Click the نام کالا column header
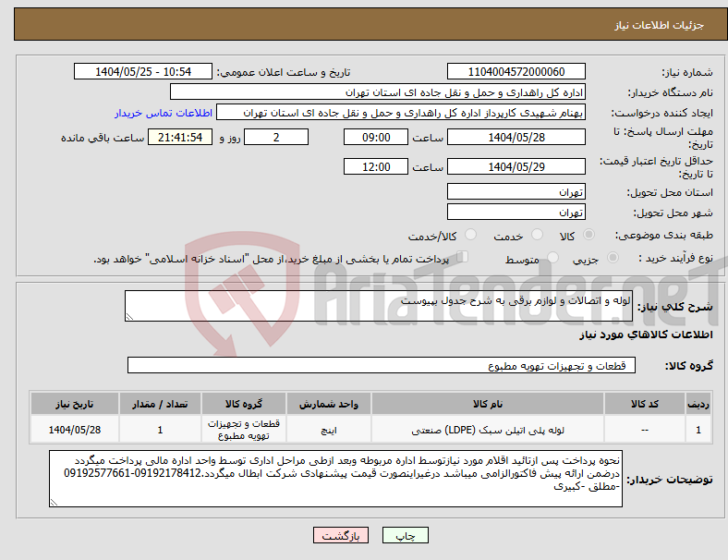The image size is (728, 560). point(488,404)
